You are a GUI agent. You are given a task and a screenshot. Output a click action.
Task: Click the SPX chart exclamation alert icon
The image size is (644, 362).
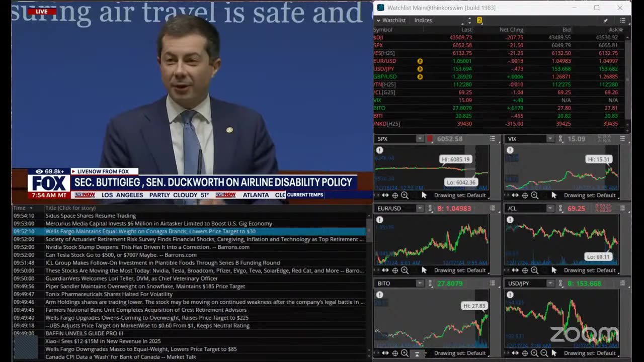(x=380, y=150)
